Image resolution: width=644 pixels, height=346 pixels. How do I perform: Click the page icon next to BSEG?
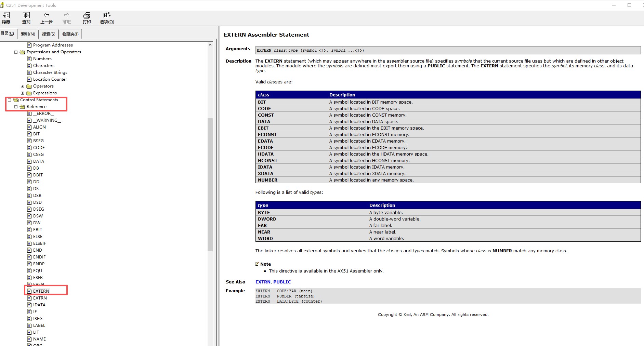[29, 141]
